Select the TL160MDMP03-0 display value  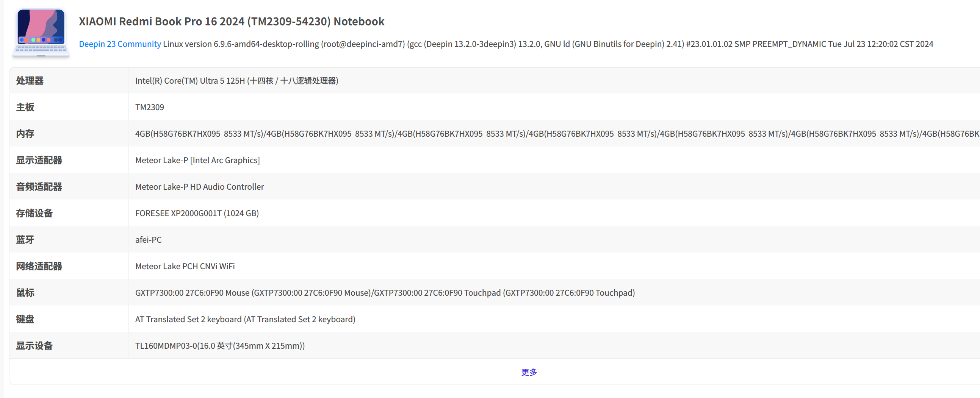point(220,346)
